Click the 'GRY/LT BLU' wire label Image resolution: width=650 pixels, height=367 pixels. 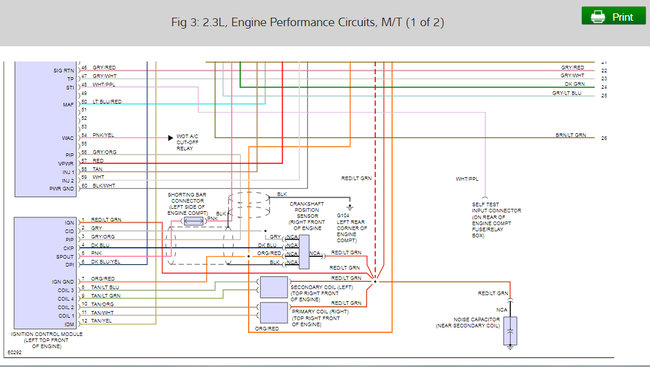pyautogui.click(x=567, y=93)
